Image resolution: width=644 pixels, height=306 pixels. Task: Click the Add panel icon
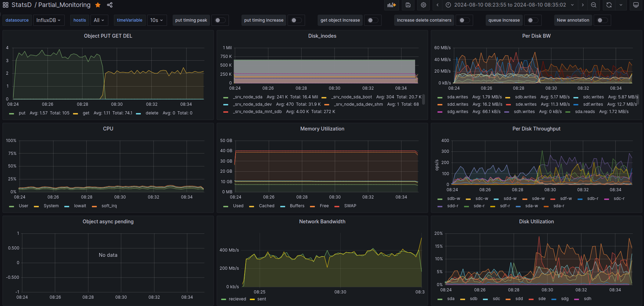point(391,5)
